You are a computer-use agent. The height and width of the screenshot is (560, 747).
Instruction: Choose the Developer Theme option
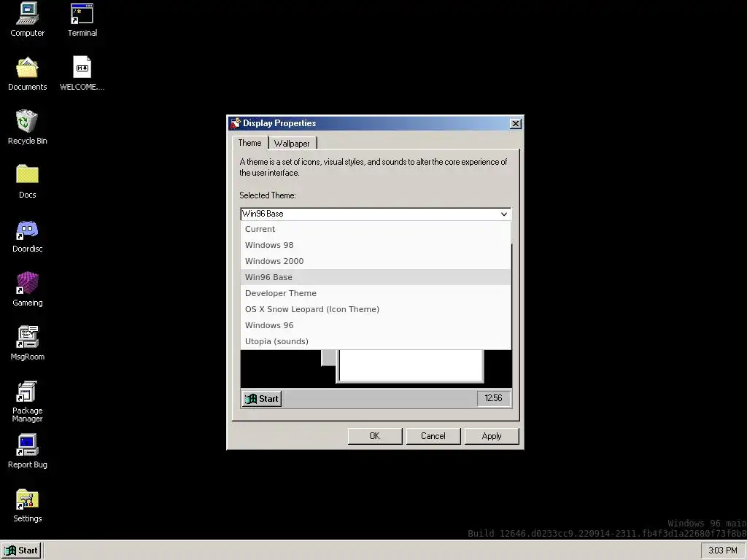tap(376, 293)
